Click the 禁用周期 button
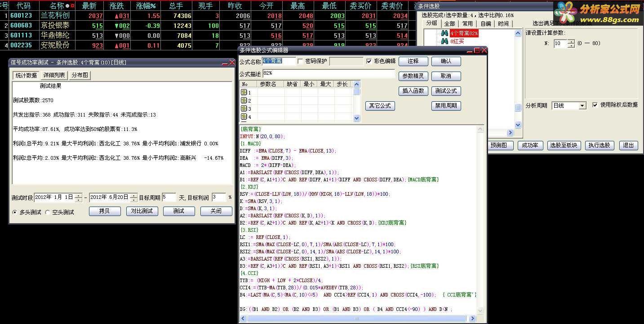This screenshot has height=324, width=644. (x=446, y=106)
